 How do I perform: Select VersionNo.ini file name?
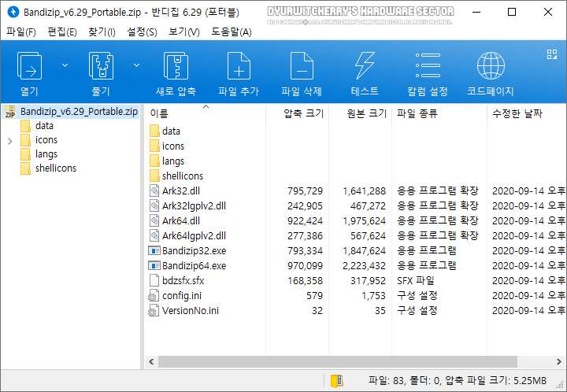pos(191,311)
